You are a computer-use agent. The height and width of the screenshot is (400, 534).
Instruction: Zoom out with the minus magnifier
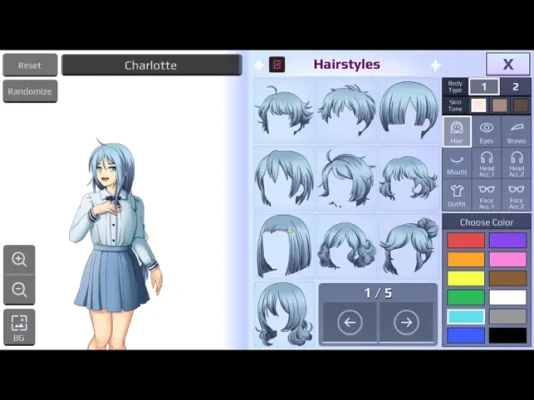[x=19, y=290]
